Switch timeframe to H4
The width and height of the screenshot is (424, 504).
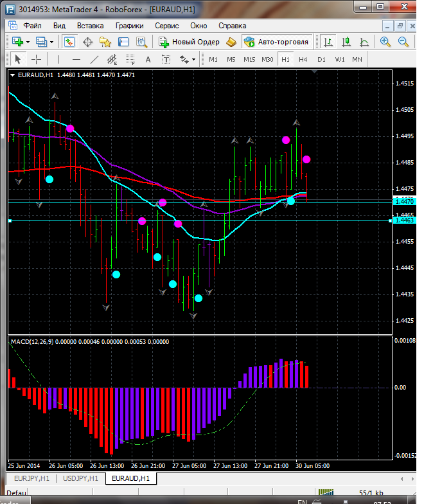pyautogui.click(x=303, y=59)
